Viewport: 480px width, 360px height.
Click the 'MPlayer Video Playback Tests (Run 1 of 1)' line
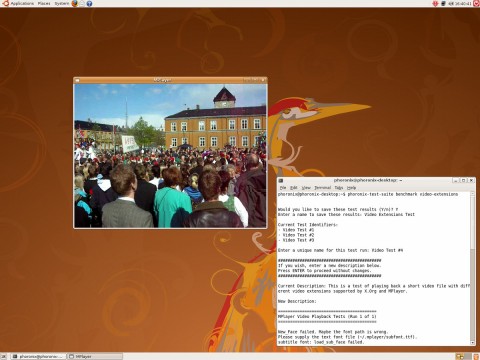[327, 316]
